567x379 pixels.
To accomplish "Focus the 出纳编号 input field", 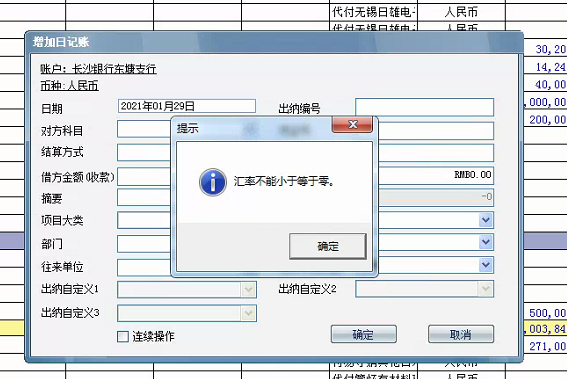I will tap(425, 107).
